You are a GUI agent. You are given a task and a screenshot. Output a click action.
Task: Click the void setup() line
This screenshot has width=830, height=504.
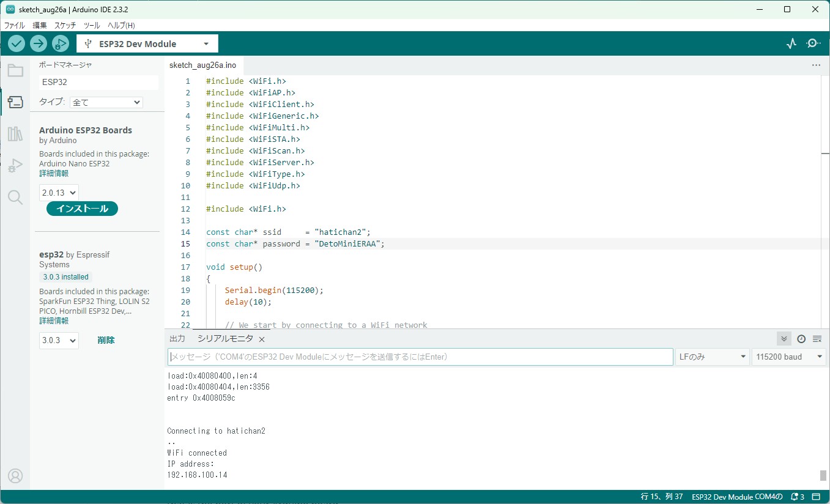pos(234,267)
